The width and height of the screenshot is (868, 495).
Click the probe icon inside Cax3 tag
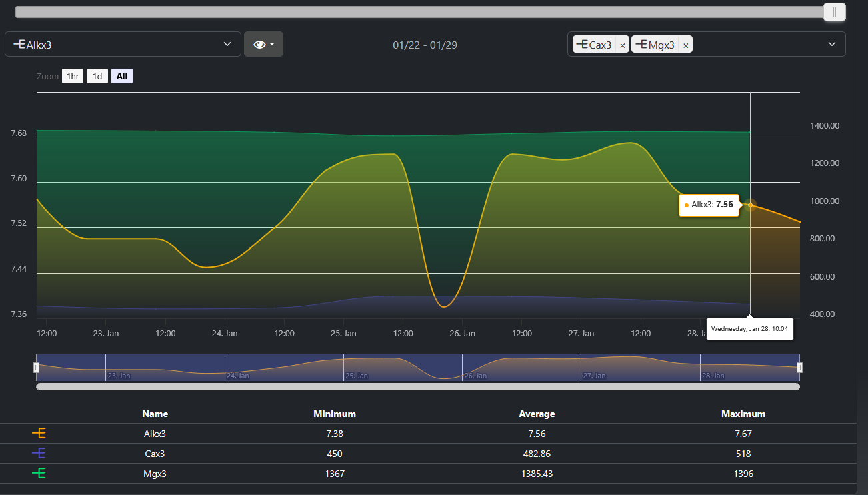point(581,45)
